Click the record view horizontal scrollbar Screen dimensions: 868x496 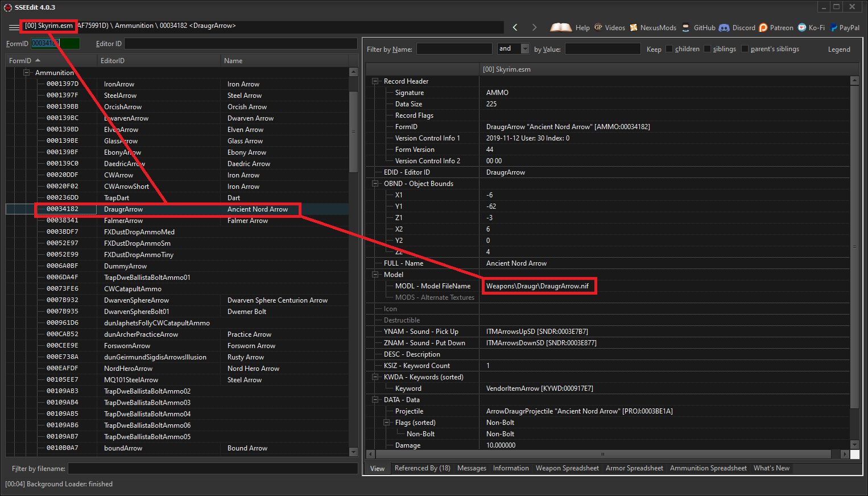tap(603, 454)
